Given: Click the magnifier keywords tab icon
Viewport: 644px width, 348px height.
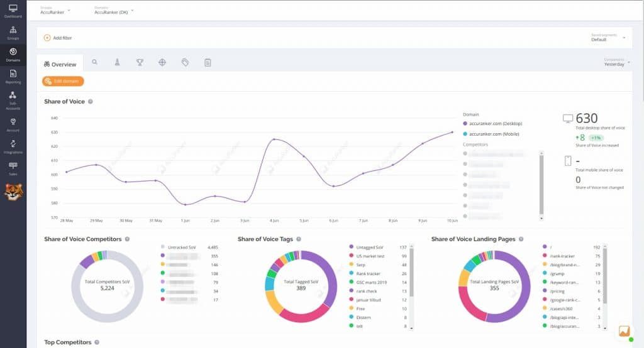Looking at the screenshot, I should tap(95, 63).
